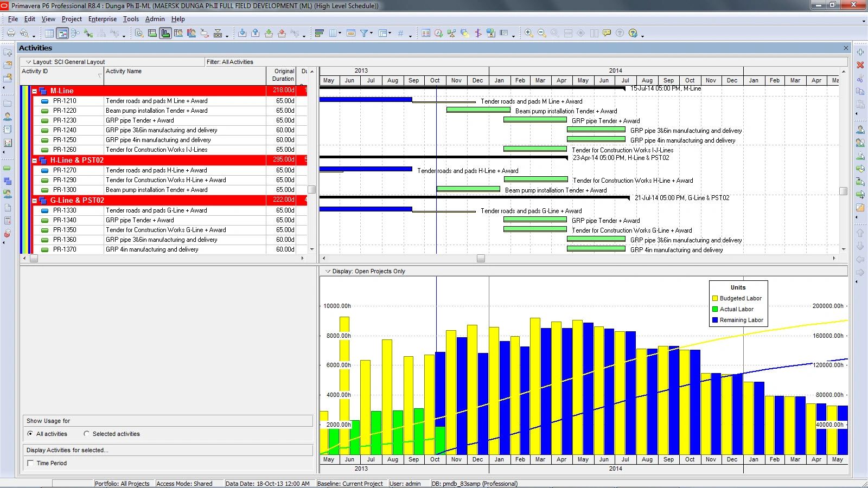Collapse the M-Line group
The height and width of the screenshot is (488, 868).
pos(35,91)
